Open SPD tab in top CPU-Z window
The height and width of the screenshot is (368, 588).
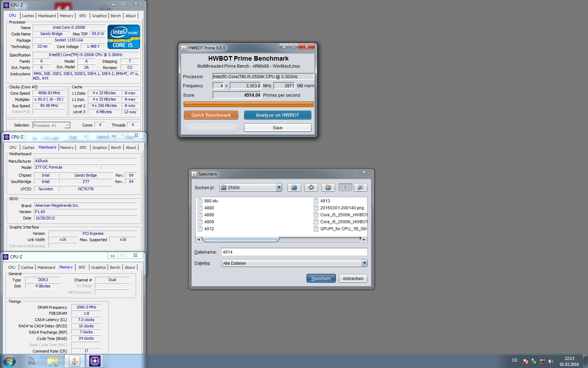pyautogui.click(x=82, y=16)
